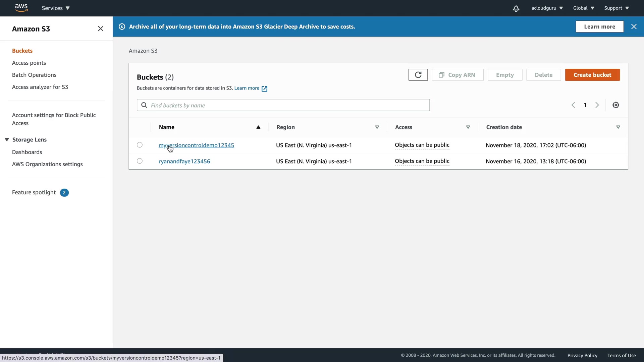Click the AWS logo home icon
This screenshot has width=644, height=362.
point(21,8)
